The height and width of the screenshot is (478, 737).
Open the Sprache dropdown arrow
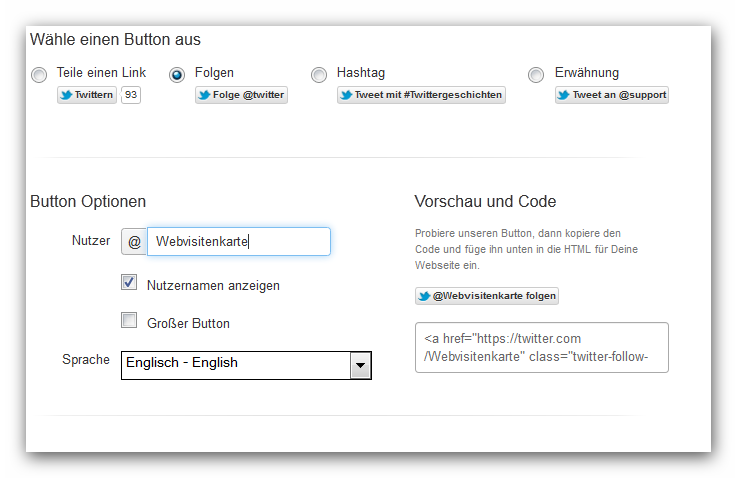point(361,366)
